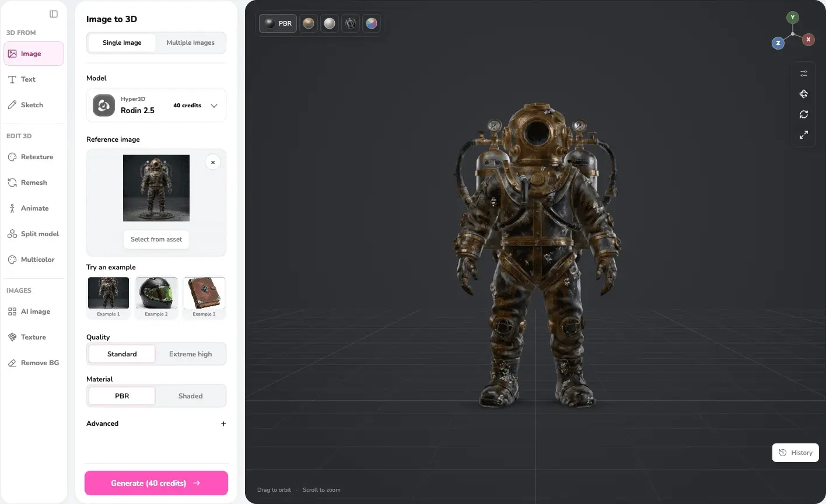Go to the Image 3D generation mode
The width and height of the screenshot is (826, 504).
click(34, 54)
